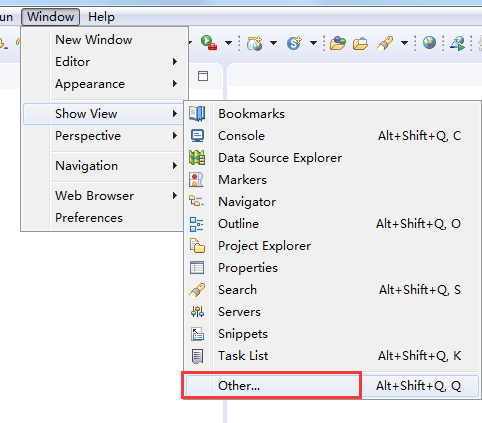
Task: Expand the Navigation submenu arrow
Action: (x=175, y=166)
